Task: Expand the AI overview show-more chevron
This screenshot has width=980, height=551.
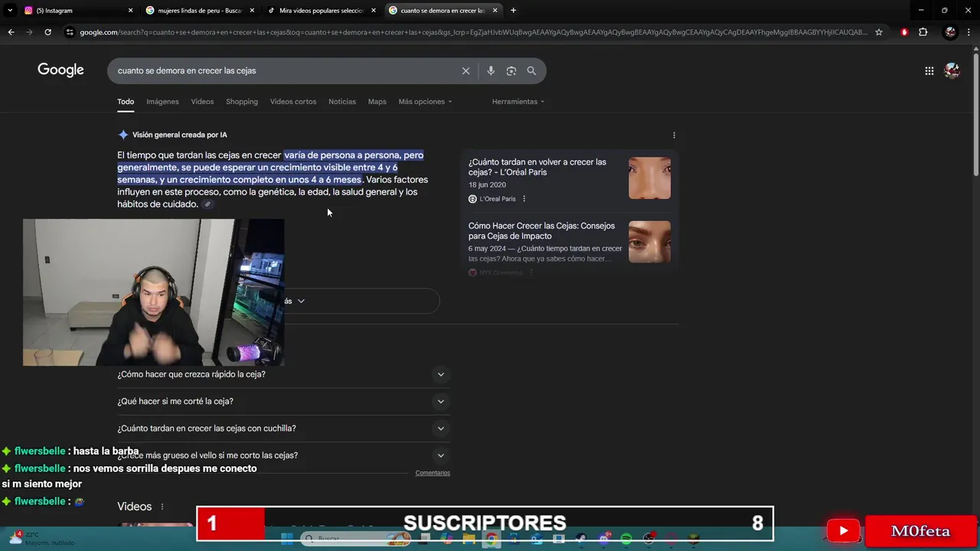Action: coord(301,301)
